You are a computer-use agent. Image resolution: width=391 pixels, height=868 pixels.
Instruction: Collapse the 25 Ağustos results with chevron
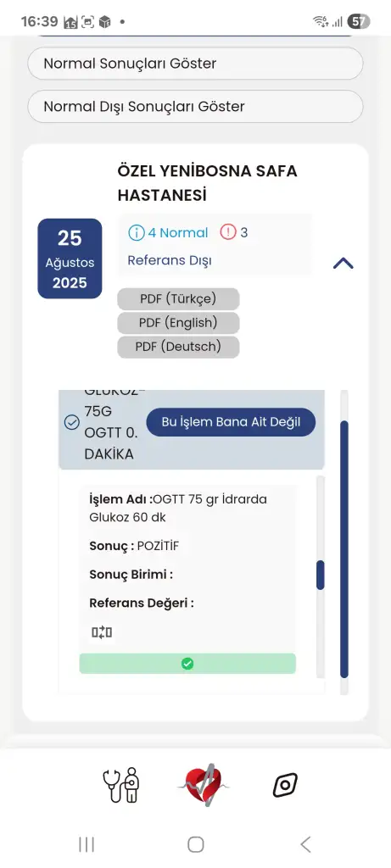343,264
